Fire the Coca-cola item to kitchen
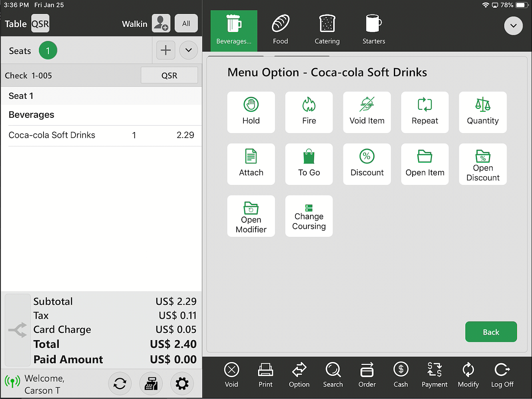 tap(309, 112)
